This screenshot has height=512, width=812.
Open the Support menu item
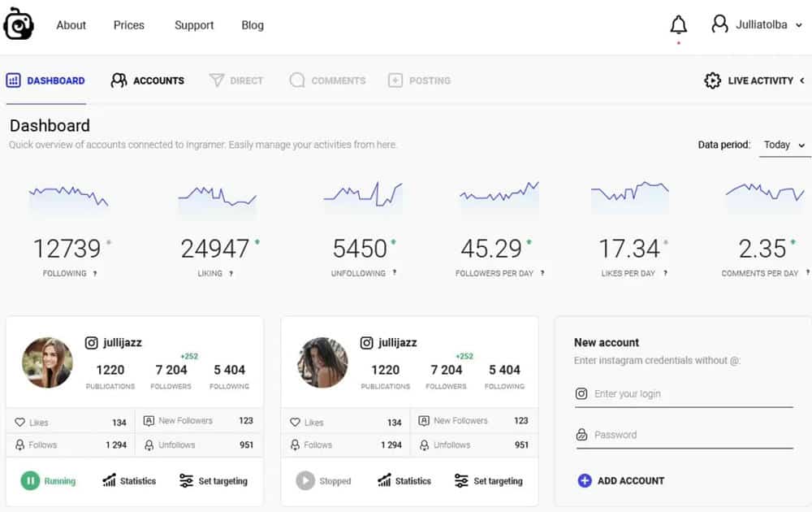[194, 25]
